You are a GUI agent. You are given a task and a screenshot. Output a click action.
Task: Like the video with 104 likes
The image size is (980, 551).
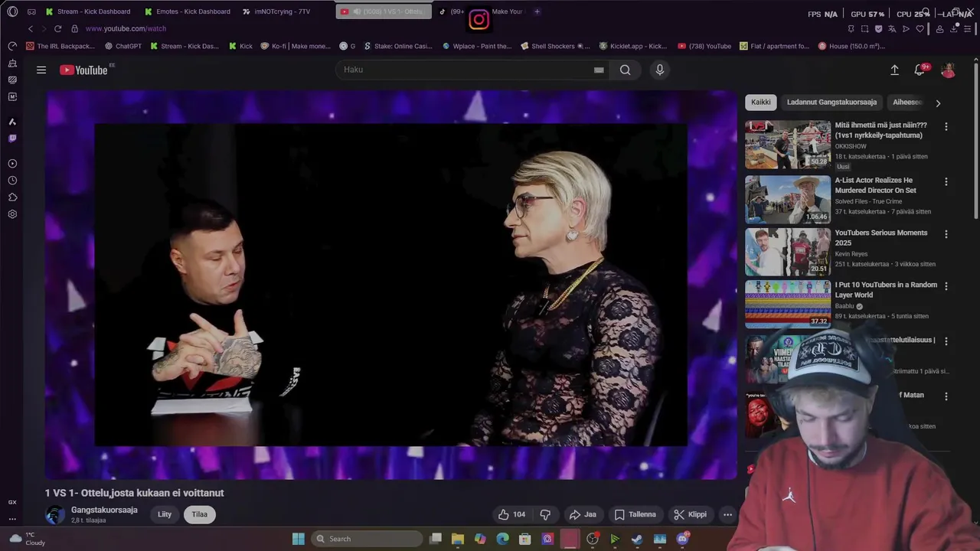512,514
